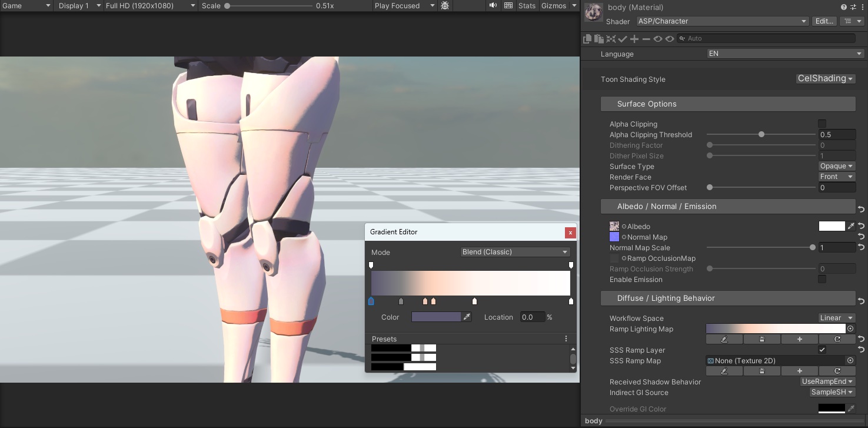868x428 pixels.
Task: Uncheck the SSS Ramp Layer checkbox
Action: pos(822,350)
